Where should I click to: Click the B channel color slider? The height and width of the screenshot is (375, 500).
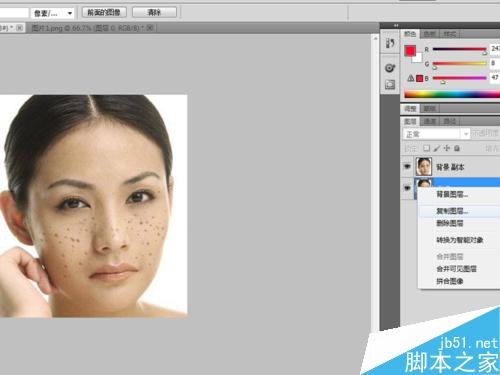(x=459, y=78)
